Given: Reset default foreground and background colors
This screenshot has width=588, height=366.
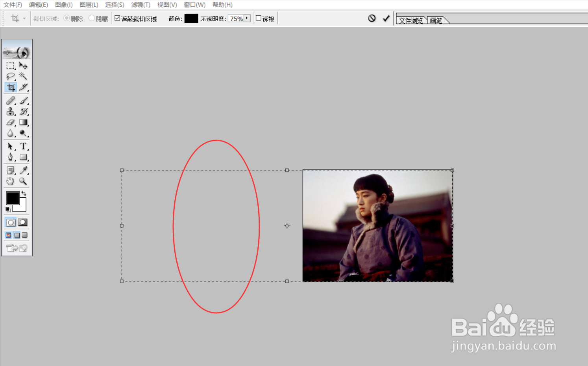Looking at the screenshot, I should pos(8,210).
